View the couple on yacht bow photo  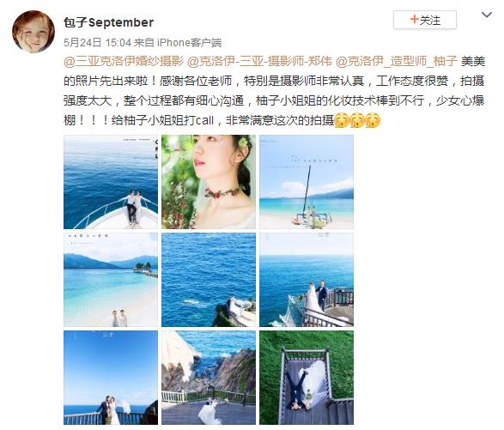tap(111, 182)
